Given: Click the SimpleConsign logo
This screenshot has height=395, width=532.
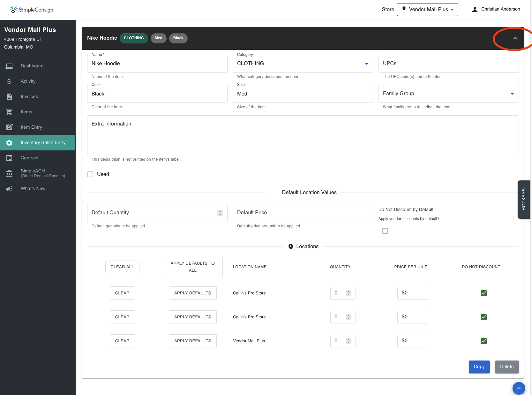Looking at the screenshot, I should pos(31,10).
